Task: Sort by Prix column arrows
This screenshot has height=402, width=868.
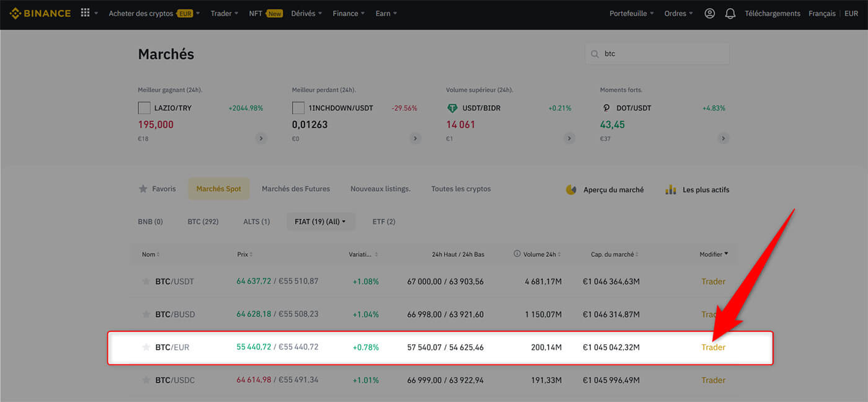Action: [251, 254]
